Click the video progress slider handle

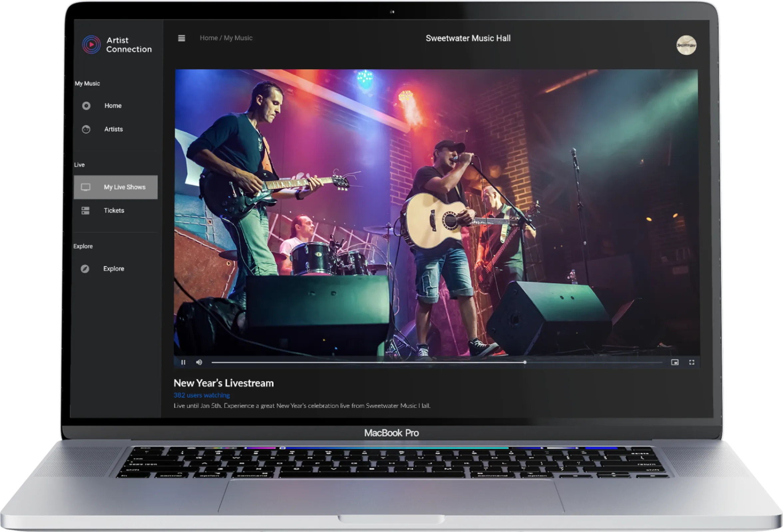click(525, 362)
